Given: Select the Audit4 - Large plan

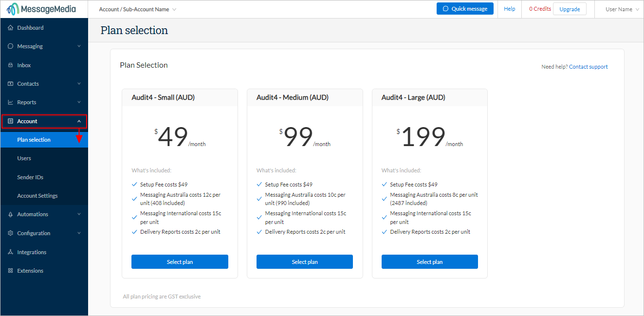Looking at the screenshot, I should (x=430, y=262).
